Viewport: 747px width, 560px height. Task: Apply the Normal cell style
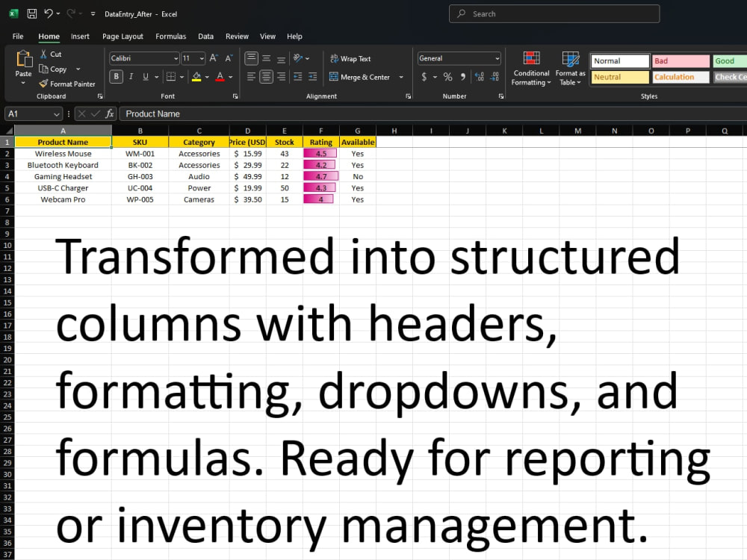620,61
